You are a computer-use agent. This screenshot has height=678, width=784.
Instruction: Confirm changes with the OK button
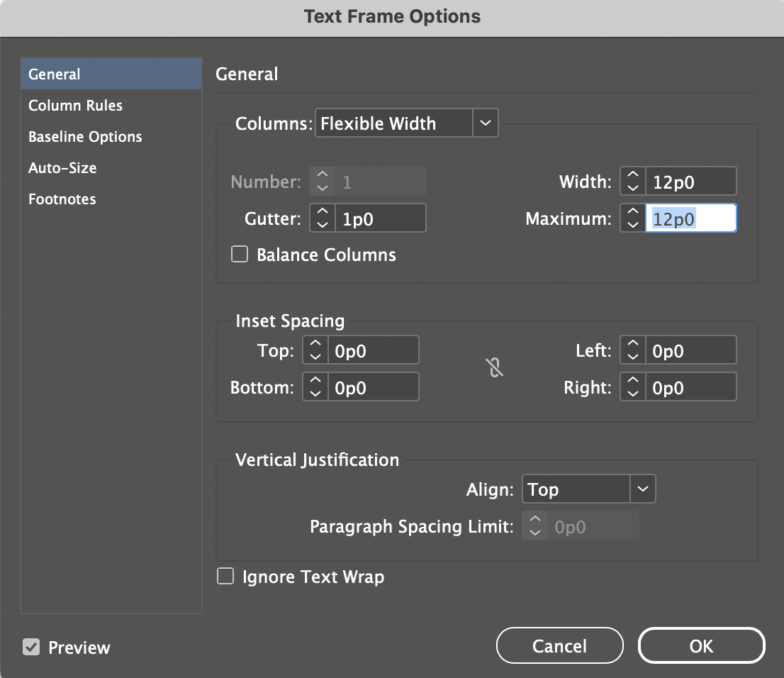pyautogui.click(x=700, y=645)
